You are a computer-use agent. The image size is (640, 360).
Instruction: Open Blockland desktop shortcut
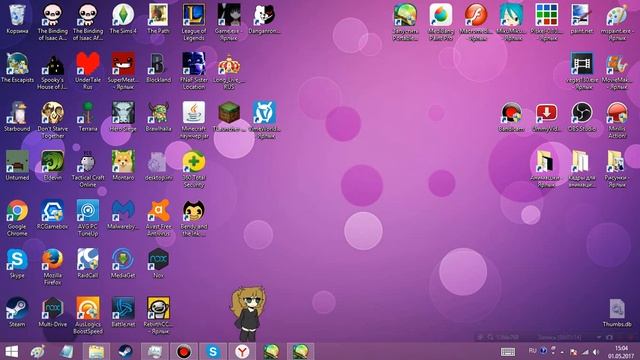pyautogui.click(x=158, y=68)
